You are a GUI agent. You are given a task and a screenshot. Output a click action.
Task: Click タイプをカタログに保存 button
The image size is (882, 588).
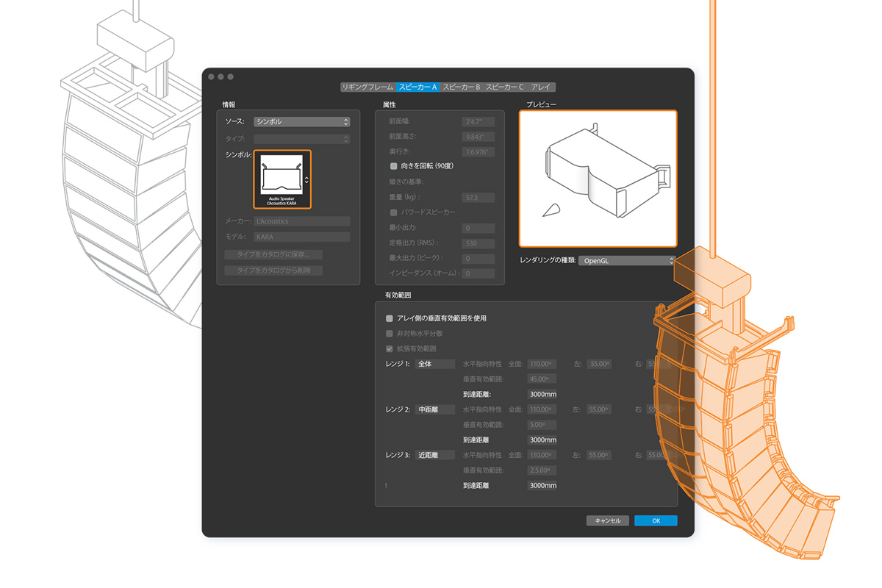pyautogui.click(x=273, y=254)
